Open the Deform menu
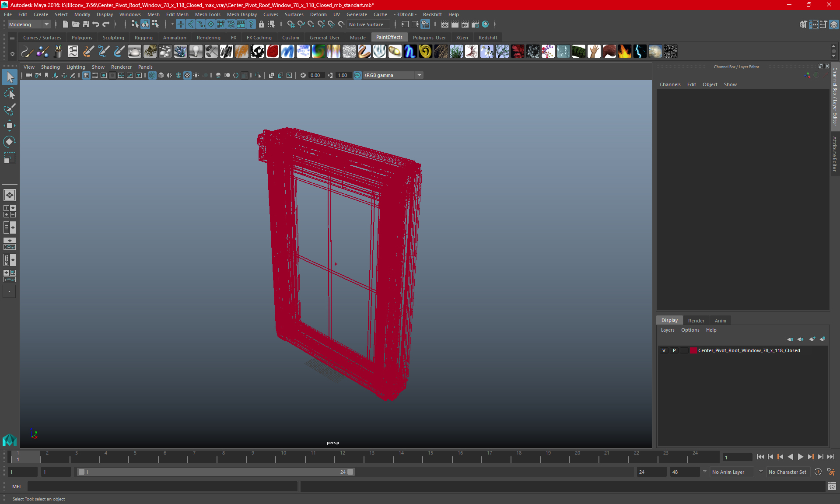This screenshot has width=840, height=504. pos(318,14)
